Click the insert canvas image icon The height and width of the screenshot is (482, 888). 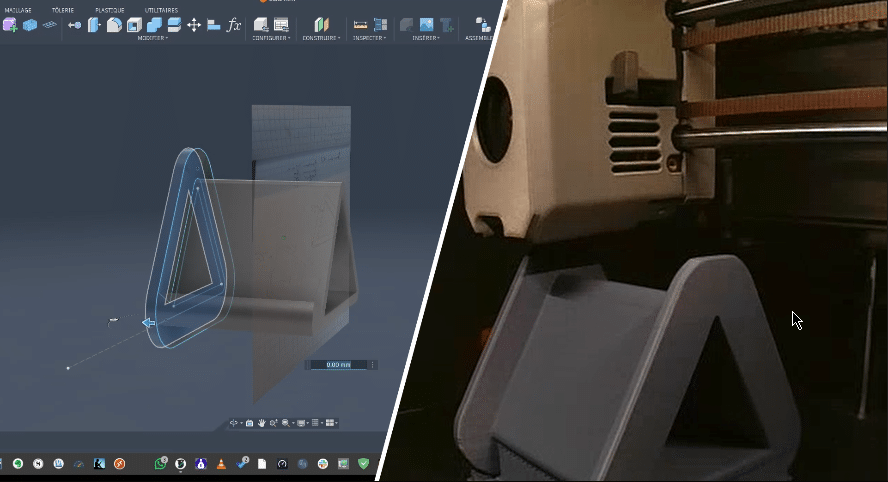pyautogui.click(x=426, y=25)
